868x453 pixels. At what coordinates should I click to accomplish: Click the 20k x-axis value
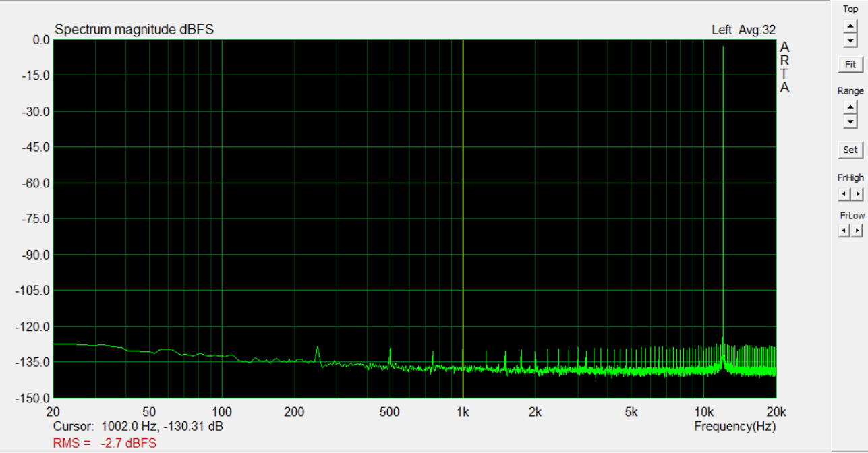pos(776,412)
